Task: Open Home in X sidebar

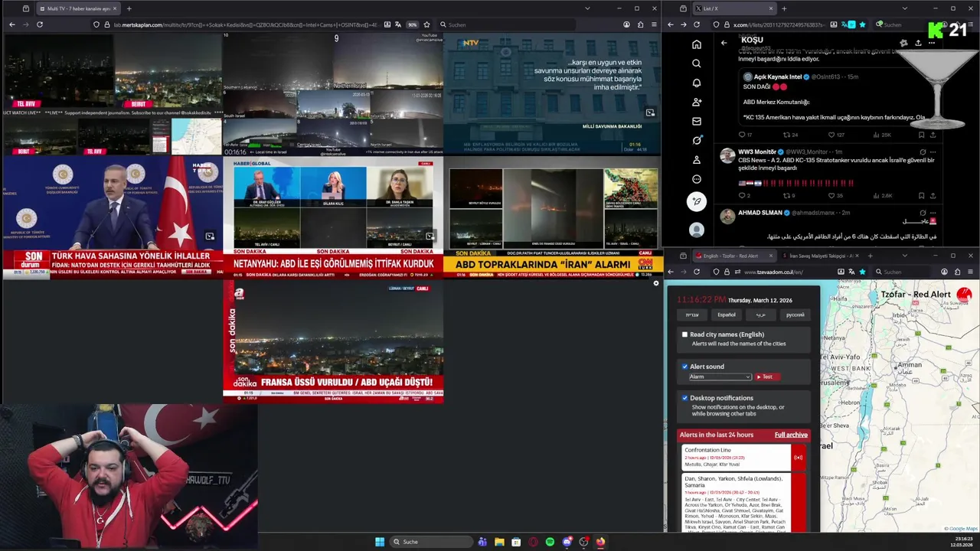Action: tap(696, 44)
